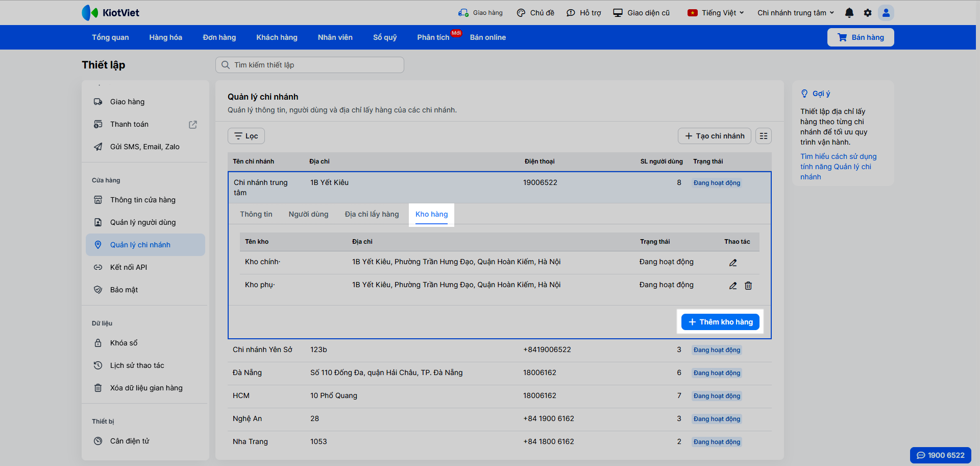Screen dimensions: 980x466
Task: Toggle the column display list icon
Action: click(x=763, y=136)
